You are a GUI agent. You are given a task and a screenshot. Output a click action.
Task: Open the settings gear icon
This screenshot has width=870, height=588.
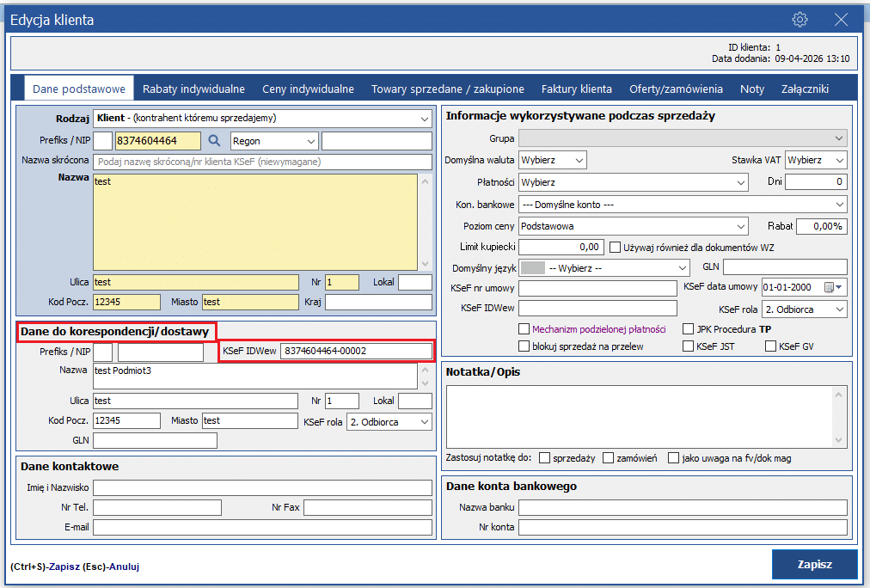coord(800,20)
